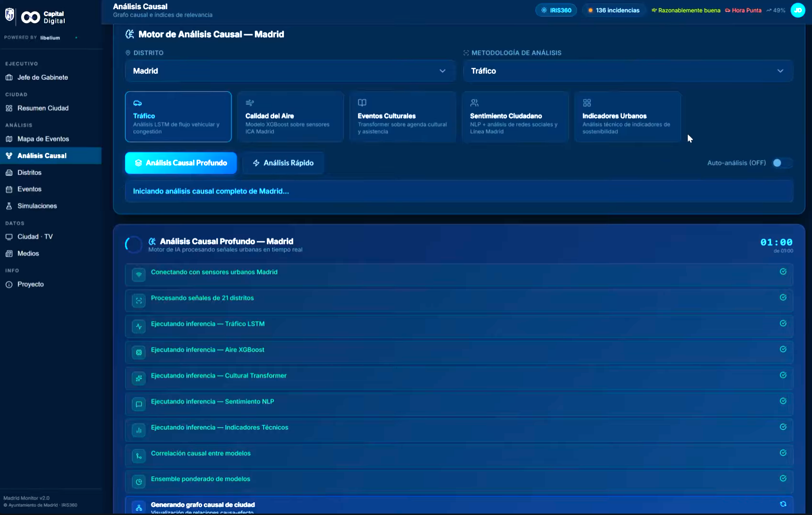Screen dimensions: 812x515
Task: Start an Análisis Rápido
Action: coord(283,163)
